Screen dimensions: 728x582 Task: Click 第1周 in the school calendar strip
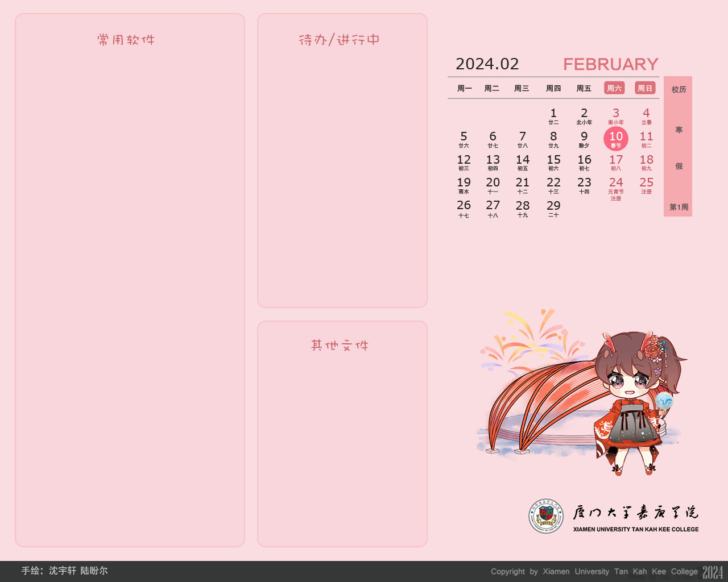(679, 207)
